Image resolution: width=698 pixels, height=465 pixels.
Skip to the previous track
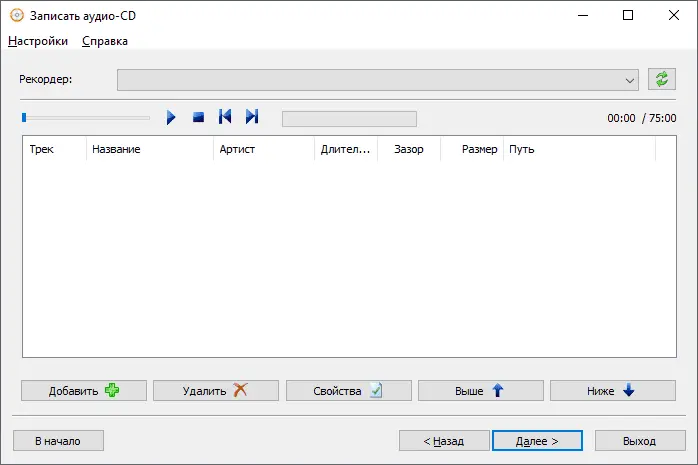pyautogui.click(x=225, y=117)
